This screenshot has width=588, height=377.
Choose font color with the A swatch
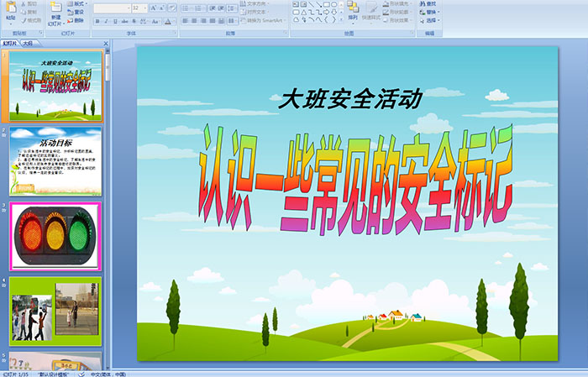click(x=168, y=21)
